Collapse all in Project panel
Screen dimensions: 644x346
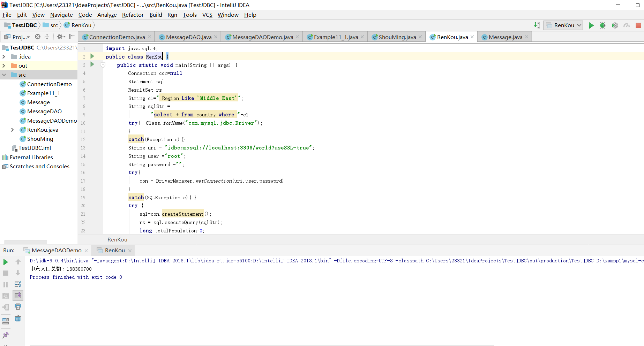pos(47,37)
